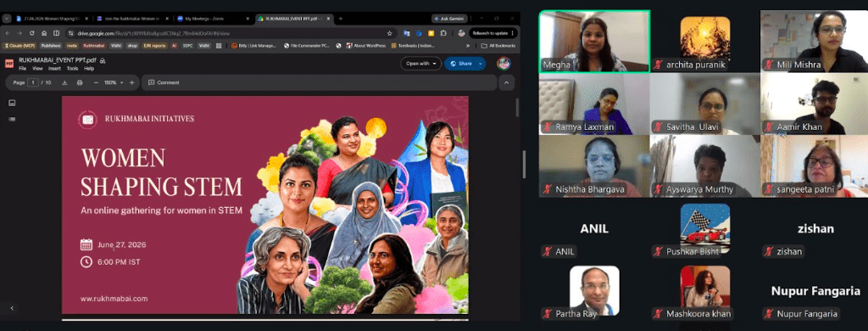Open the File Commander PC bookmark
The image size is (868, 331).
pos(307,46)
